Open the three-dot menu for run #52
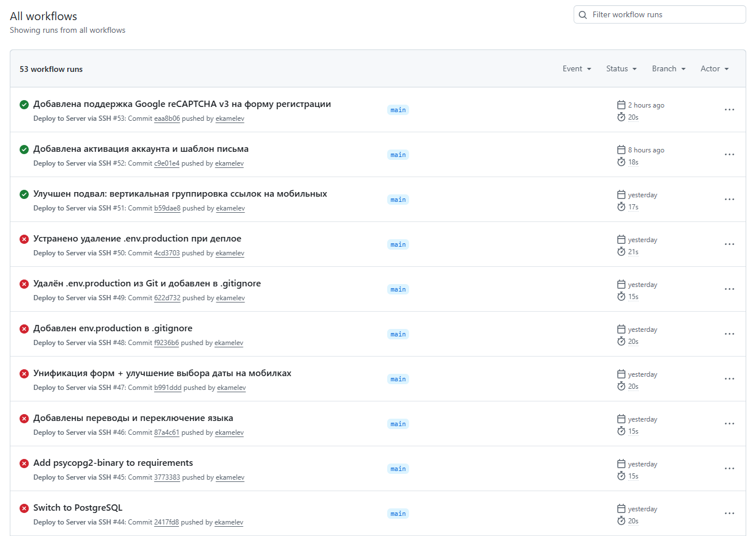This screenshot has width=756, height=536. [729, 155]
